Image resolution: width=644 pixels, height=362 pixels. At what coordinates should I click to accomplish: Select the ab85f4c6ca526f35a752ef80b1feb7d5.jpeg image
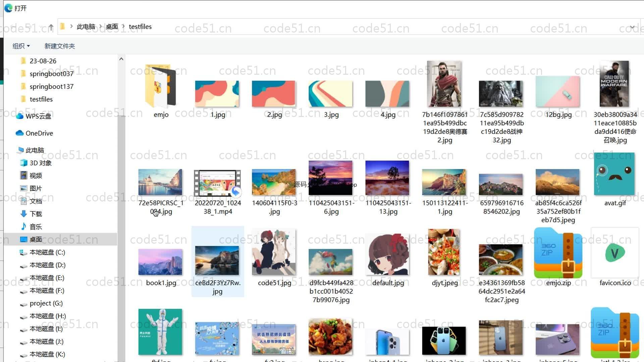click(558, 182)
